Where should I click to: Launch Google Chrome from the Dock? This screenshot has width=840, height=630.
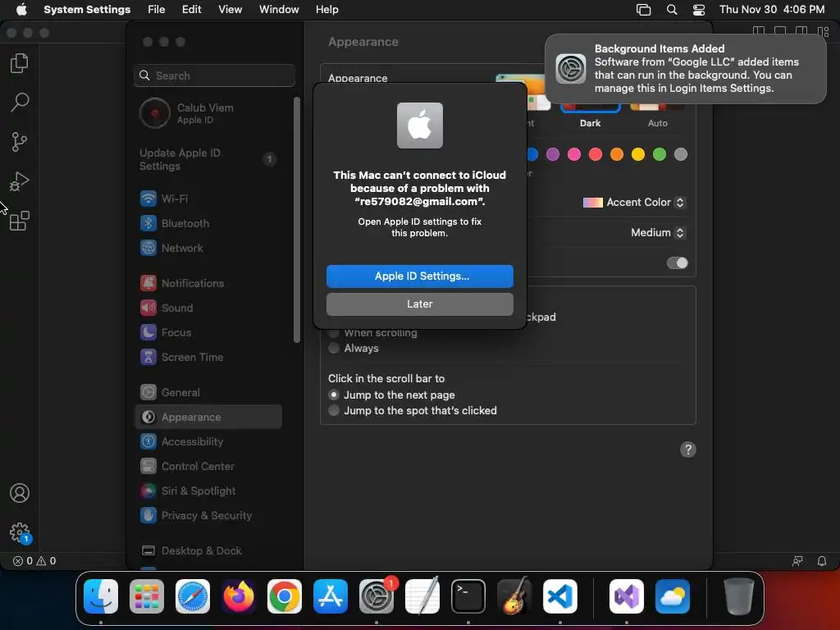(285, 596)
